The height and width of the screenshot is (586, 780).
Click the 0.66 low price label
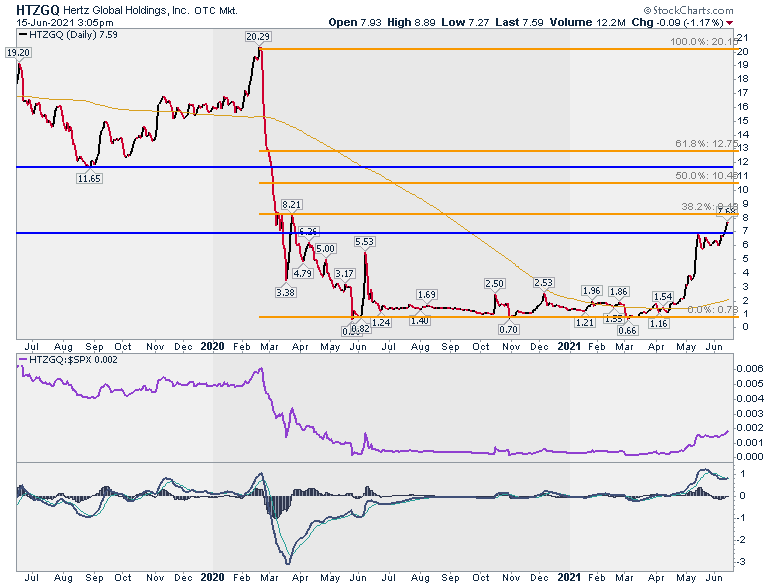coord(627,330)
